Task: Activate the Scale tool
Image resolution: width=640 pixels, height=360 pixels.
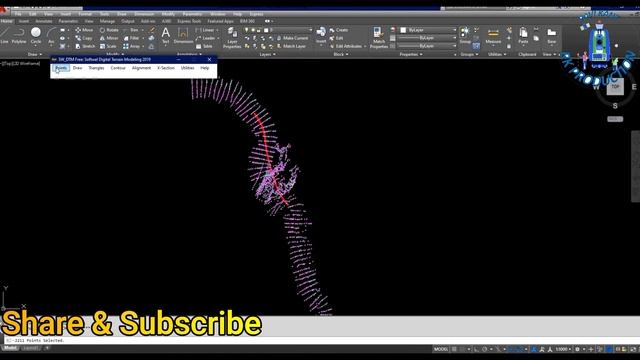Action: pos(108,47)
